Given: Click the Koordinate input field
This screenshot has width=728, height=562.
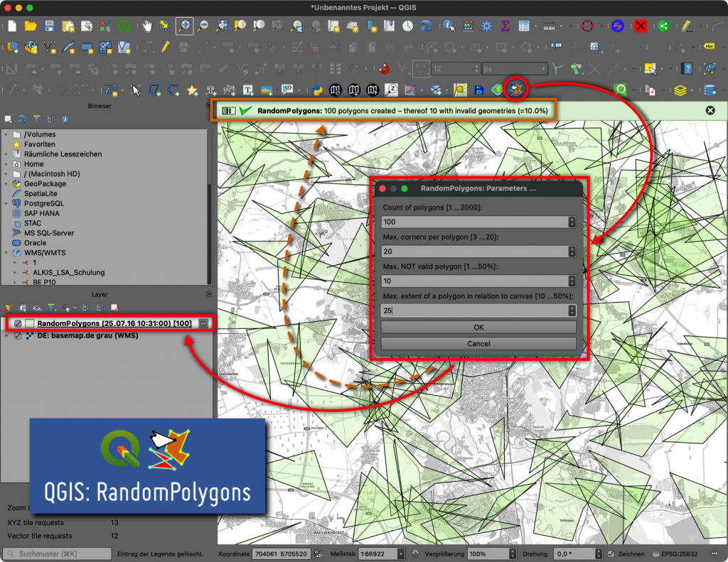Looking at the screenshot, I should click(x=282, y=553).
